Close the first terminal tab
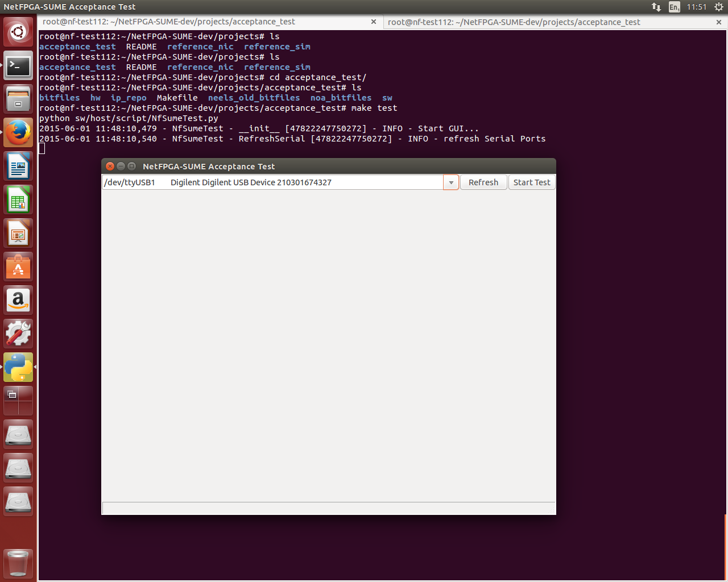 click(x=374, y=22)
